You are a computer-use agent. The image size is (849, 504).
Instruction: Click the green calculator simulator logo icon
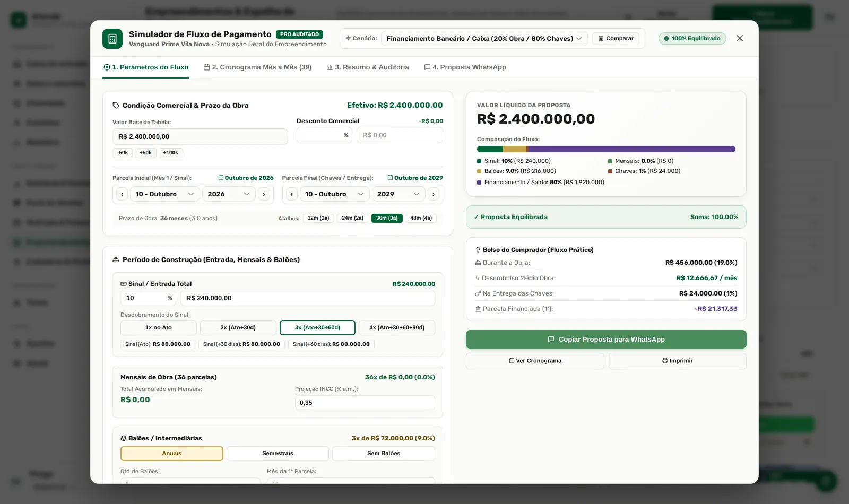pyautogui.click(x=112, y=39)
